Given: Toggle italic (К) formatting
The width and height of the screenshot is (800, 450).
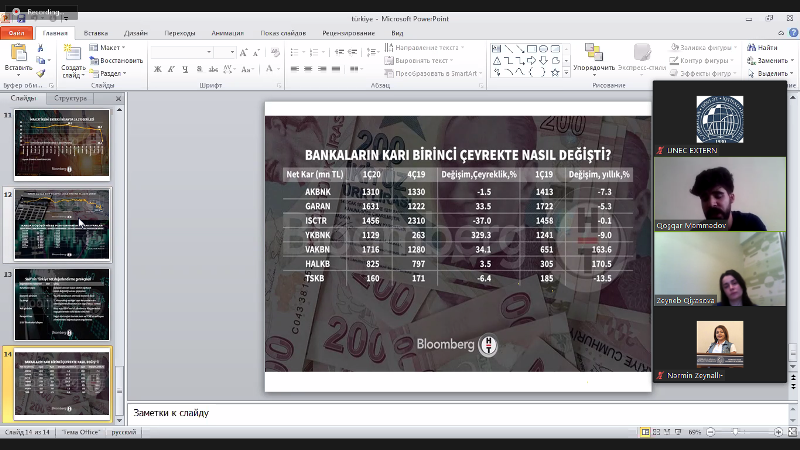Looking at the screenshot, I should coord(171,69).
